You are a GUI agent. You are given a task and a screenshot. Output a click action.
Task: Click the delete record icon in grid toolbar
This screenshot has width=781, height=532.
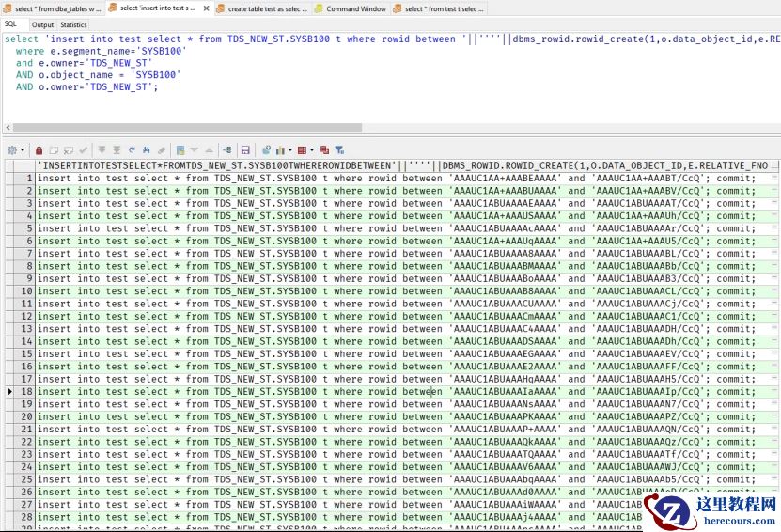tap(69, 150)
